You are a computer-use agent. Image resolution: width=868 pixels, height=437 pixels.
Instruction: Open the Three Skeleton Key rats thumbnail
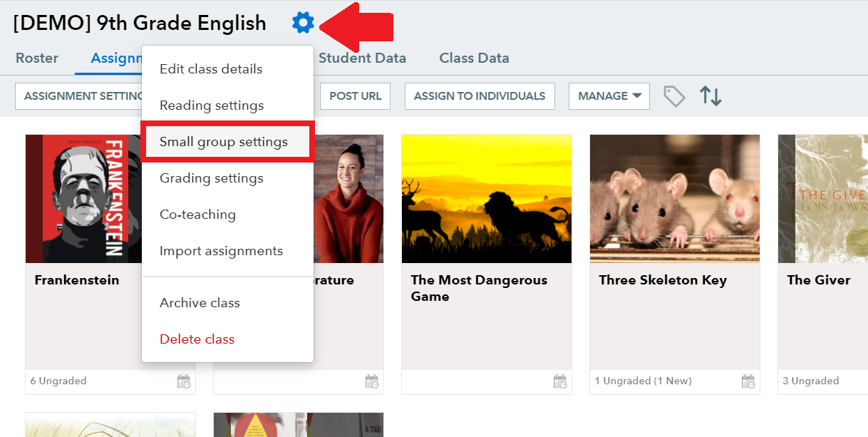[675, 199]
